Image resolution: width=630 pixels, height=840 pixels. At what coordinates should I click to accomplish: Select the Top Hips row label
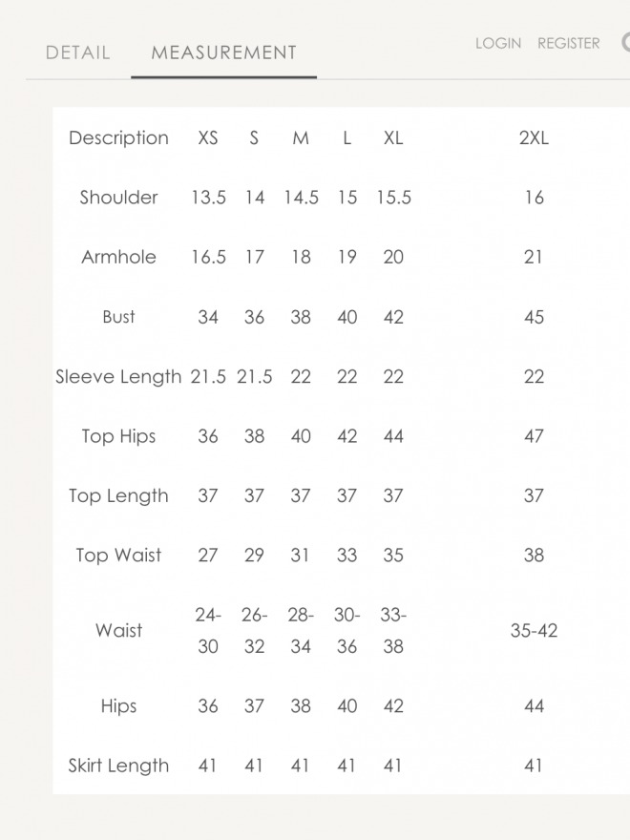pyautogui.click(x=118, y=436)
